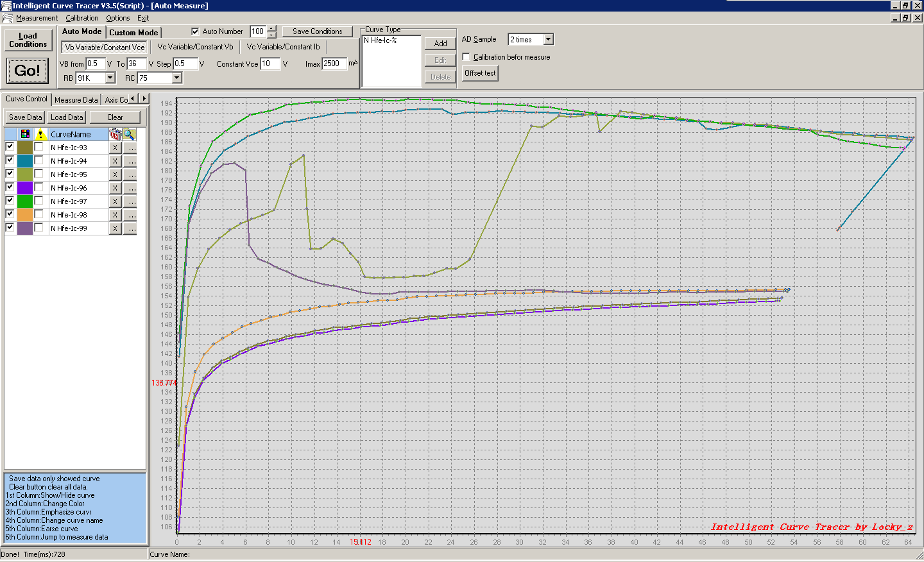This screenshot has height=562, width=924.
Task: Enable Calibration befor measure checkbox
Action: [466, 57]
